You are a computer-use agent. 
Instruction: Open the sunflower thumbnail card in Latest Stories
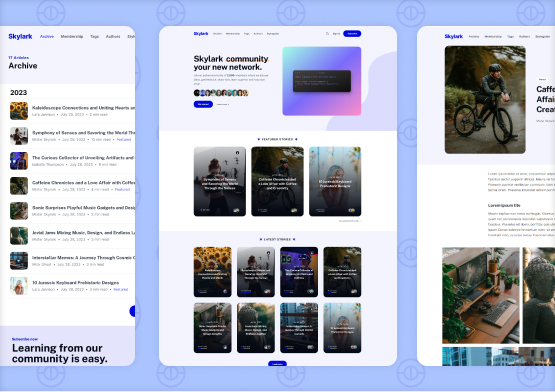point(212,272)
